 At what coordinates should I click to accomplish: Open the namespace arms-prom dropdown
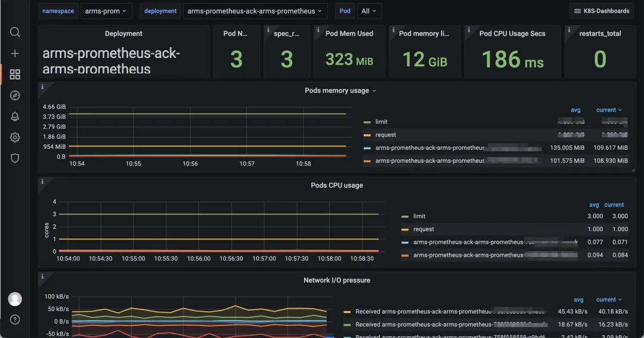(106, 11)
